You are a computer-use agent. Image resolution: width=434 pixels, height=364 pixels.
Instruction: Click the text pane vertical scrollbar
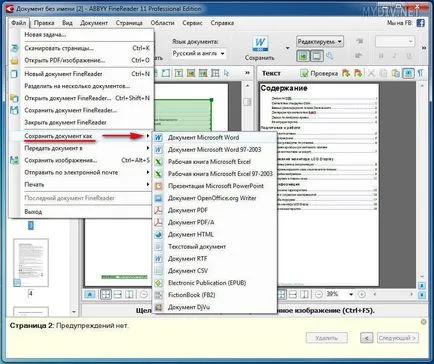[422, 182]
